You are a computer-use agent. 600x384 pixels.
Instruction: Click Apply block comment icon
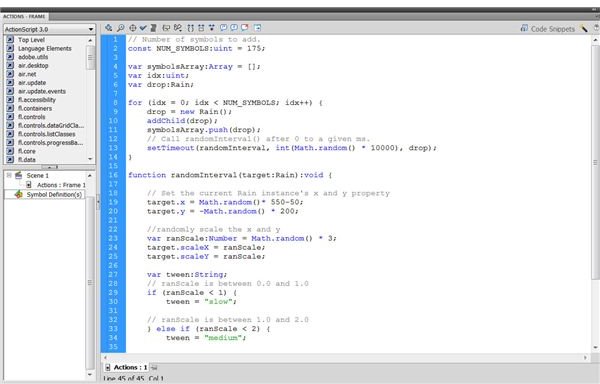223,28
